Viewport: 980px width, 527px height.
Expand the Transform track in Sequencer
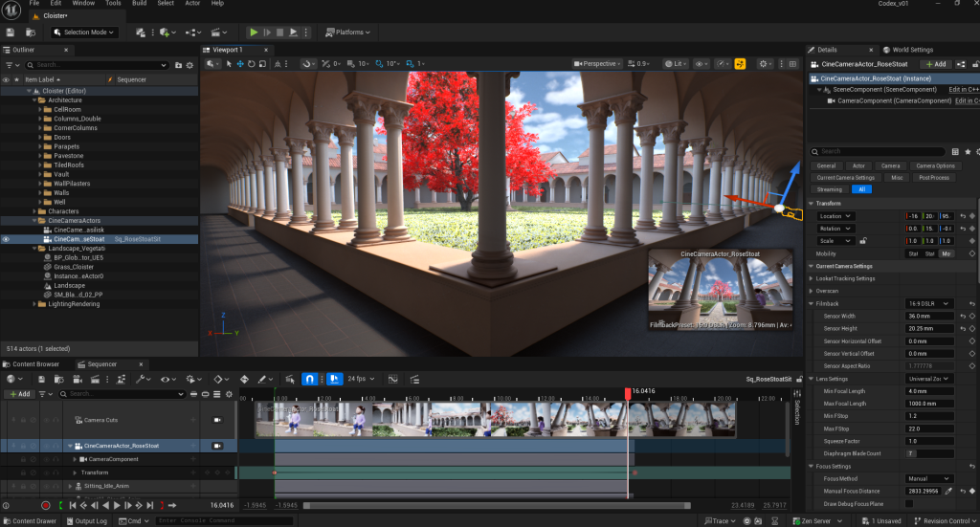click(x=76, y=472)
